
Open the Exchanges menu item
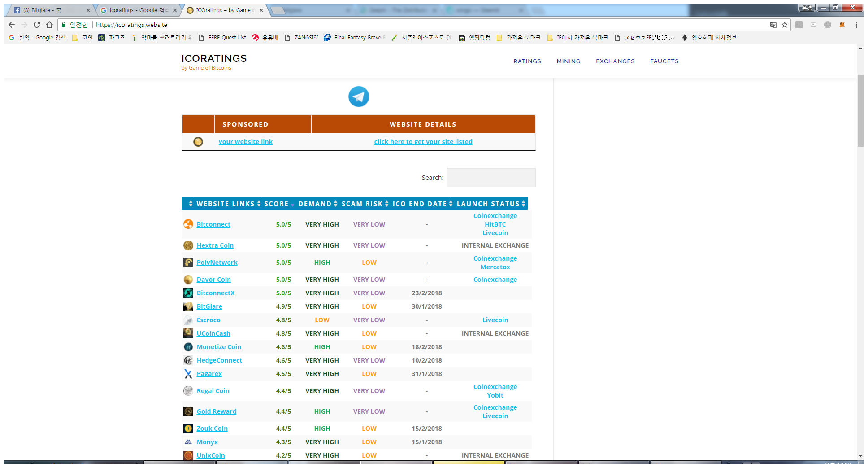tap(615, 61)
